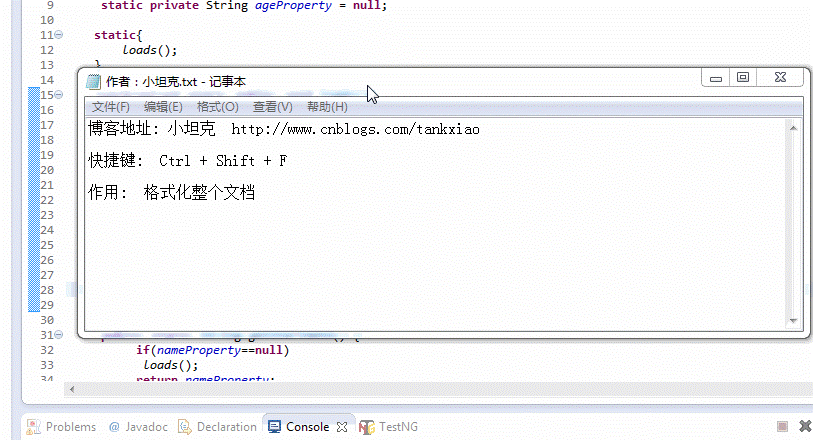The height and width of the screenshot is (440, 813).
Task: Collapse the code fold at line 15
Action: point(59,95)
